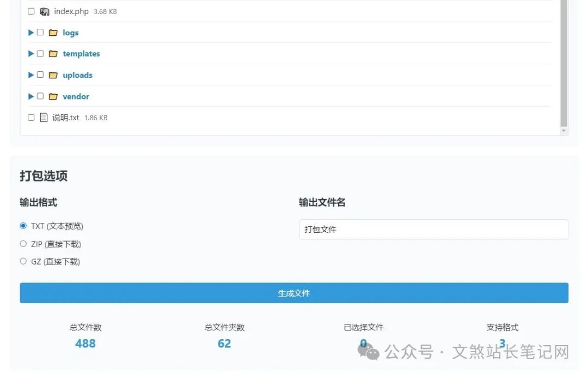
Task: Check the checkbox next to vendor folder
Action: [40, 96]
